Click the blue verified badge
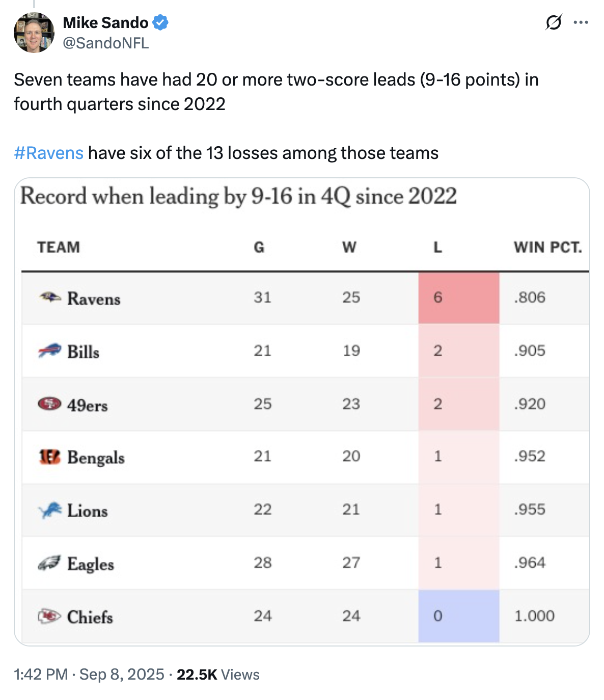 click(160, 23)
